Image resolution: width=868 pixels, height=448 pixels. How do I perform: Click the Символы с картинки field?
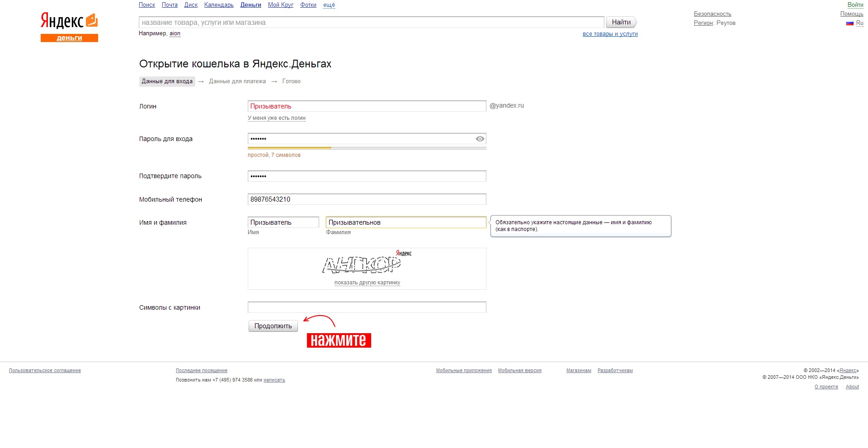coord(367,307)
